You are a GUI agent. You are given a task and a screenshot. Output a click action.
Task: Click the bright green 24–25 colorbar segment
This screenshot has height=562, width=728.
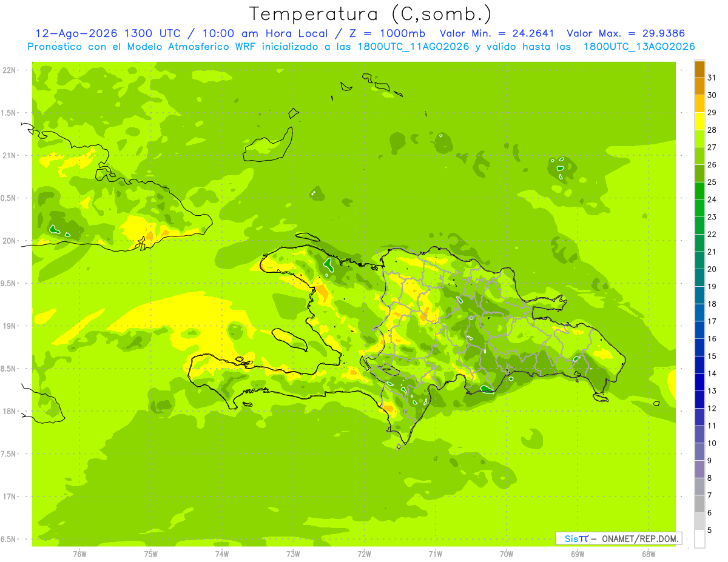699,191
